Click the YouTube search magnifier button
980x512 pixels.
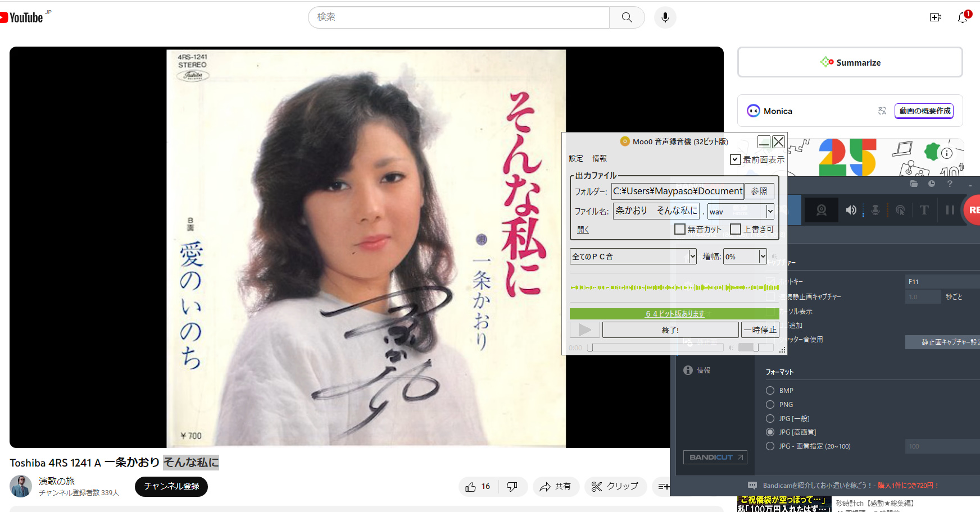627,17
